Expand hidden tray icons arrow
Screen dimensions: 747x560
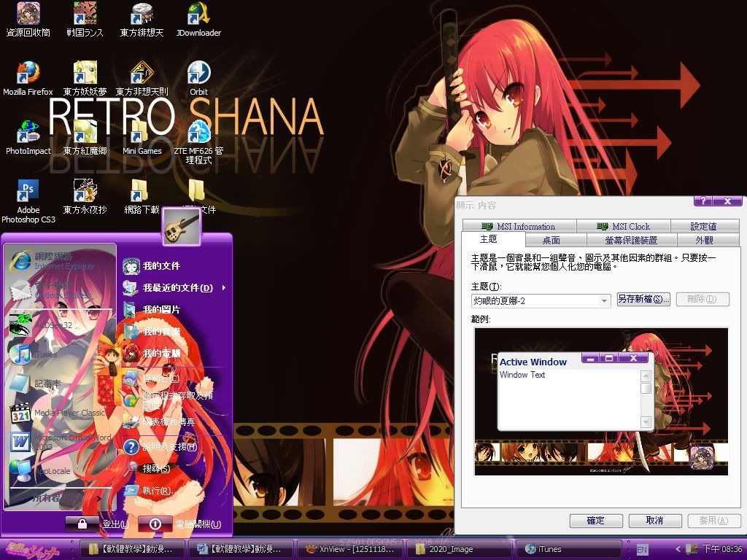tap(678, 549)
